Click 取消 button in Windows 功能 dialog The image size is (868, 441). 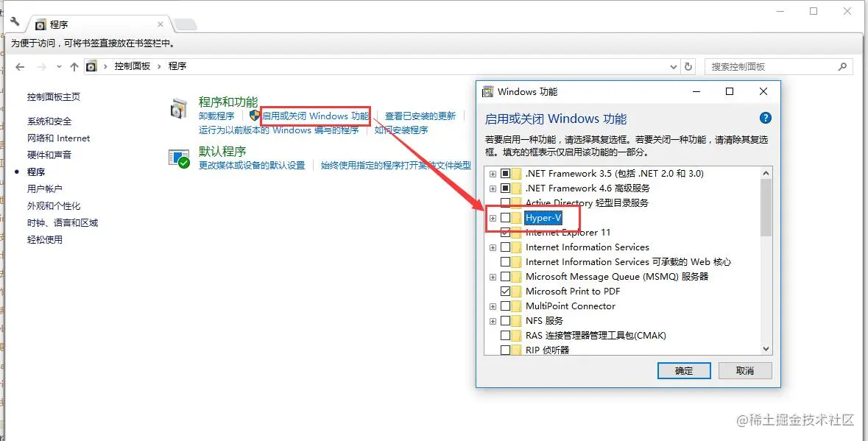745,371
